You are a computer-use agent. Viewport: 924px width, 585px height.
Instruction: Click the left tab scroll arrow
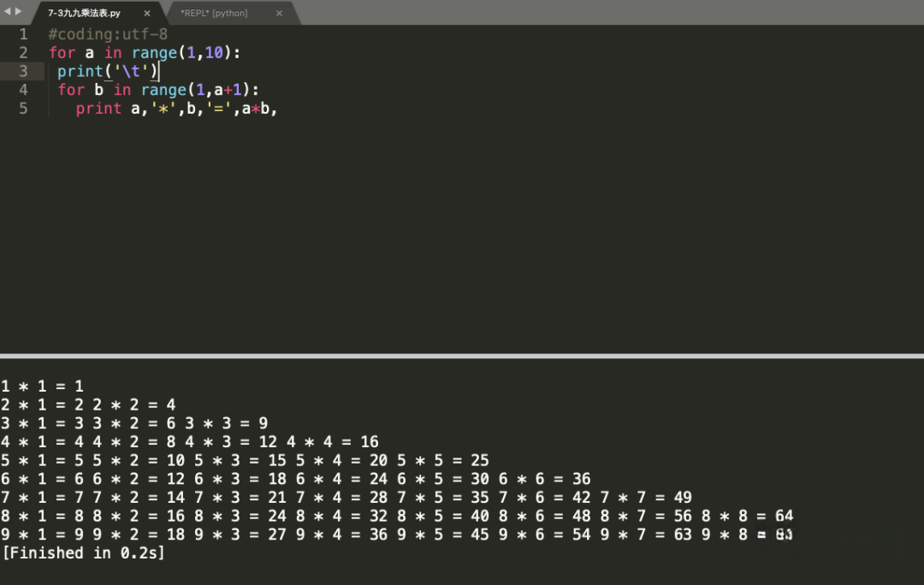click(x=8, y=11)
